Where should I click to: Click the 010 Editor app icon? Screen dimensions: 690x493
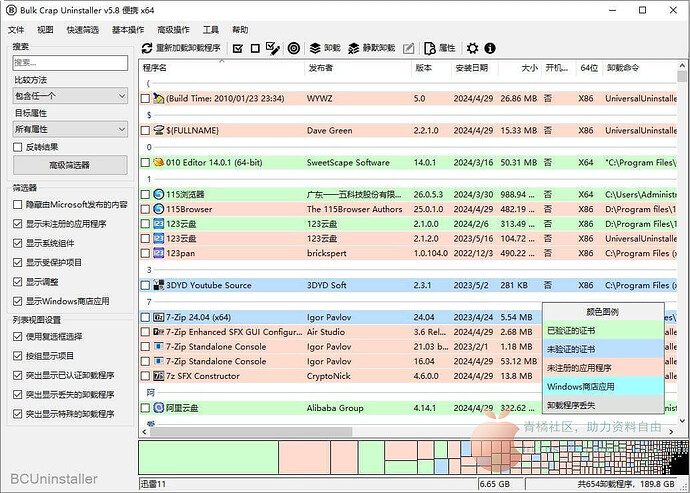(x=158, y=162)
